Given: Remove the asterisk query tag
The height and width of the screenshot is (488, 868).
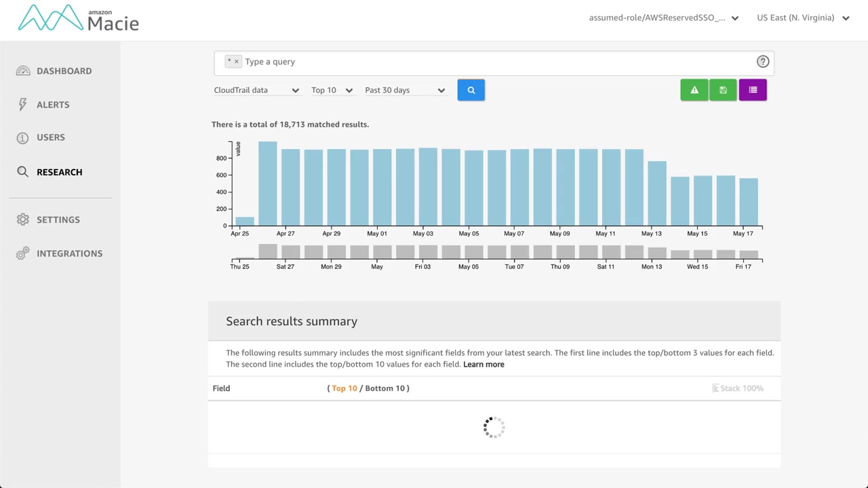Looking at the screenshot, I should point(237,62).
